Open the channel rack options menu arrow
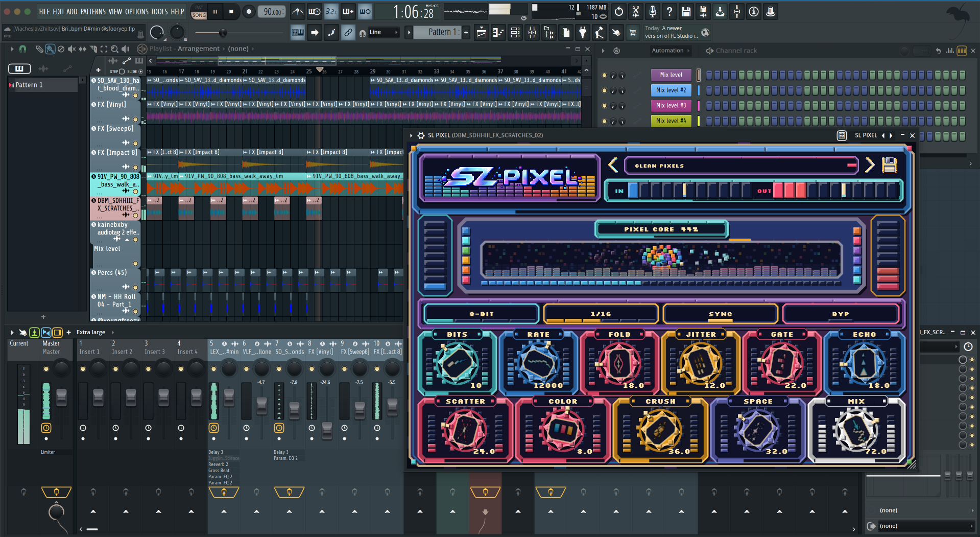 [x=603, y=51]
